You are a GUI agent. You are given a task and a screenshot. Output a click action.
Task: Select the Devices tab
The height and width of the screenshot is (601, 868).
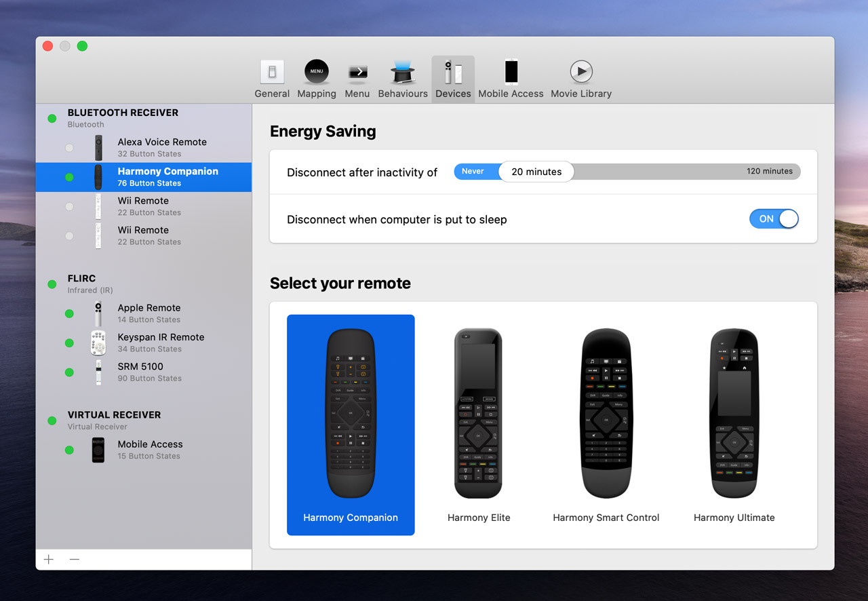click(453, 79)
